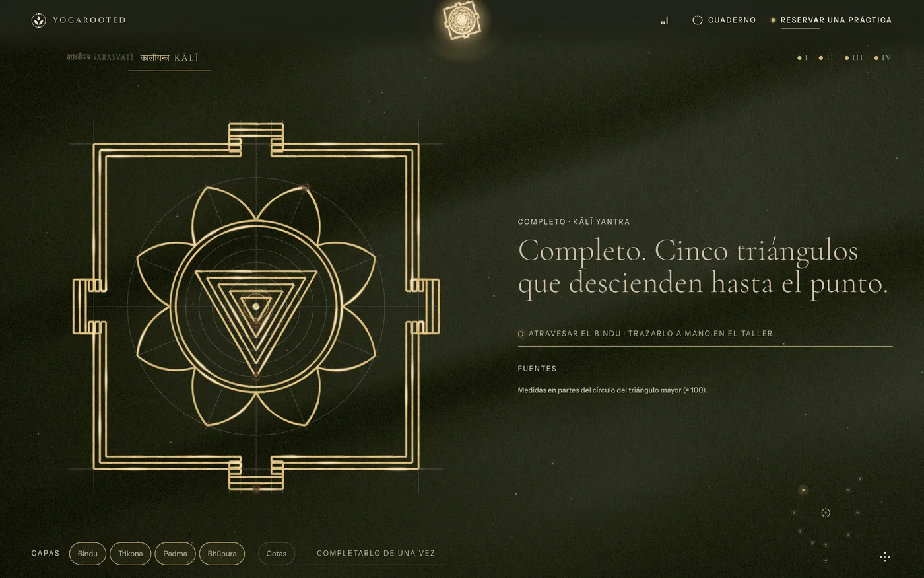
Task: Toggle the Bindu layer chip
Action: [87, 554]
